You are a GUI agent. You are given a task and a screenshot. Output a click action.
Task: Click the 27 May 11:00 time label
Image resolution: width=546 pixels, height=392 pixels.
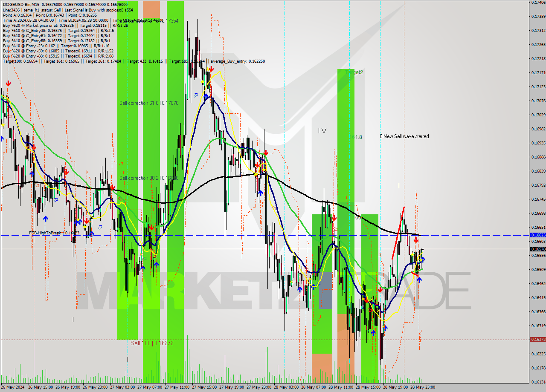pos(177,387)
